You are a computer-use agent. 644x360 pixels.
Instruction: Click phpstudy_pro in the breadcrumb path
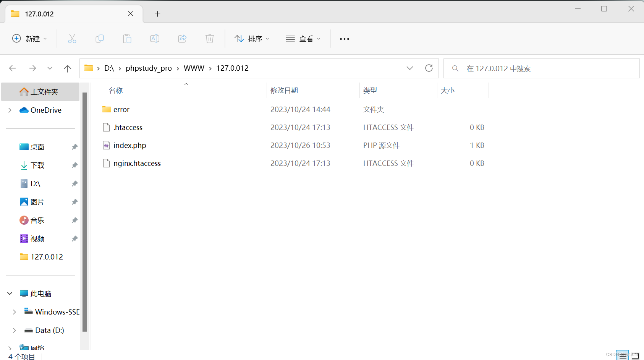point(149,68)
